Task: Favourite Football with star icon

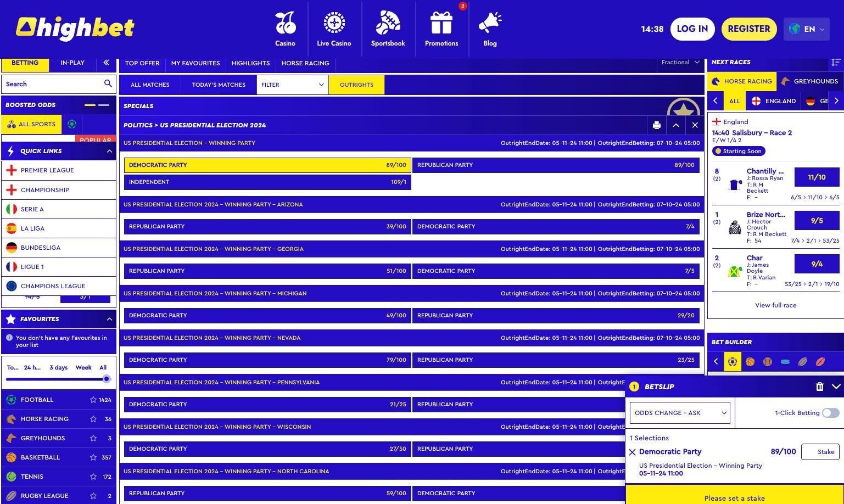Action: pyautogui.click(x=93, y=400)
